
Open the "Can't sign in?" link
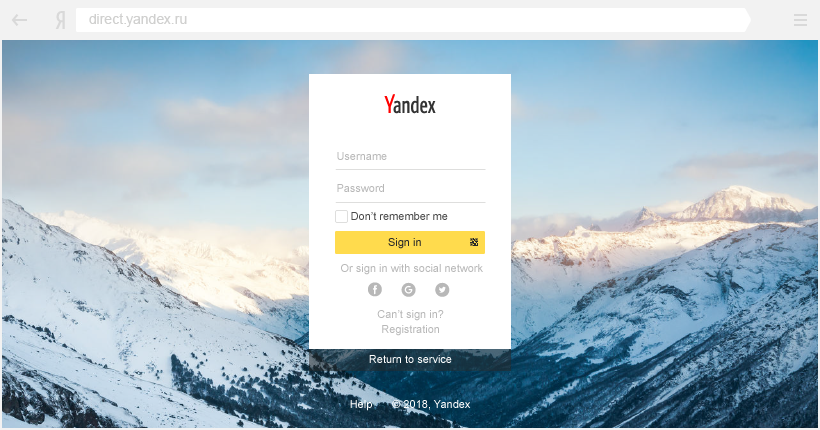tap(411, 314)
